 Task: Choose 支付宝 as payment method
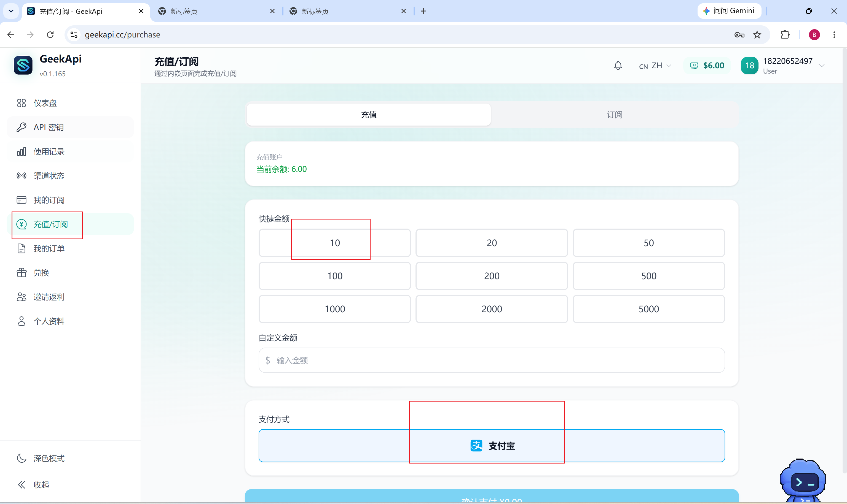(492, 446)
